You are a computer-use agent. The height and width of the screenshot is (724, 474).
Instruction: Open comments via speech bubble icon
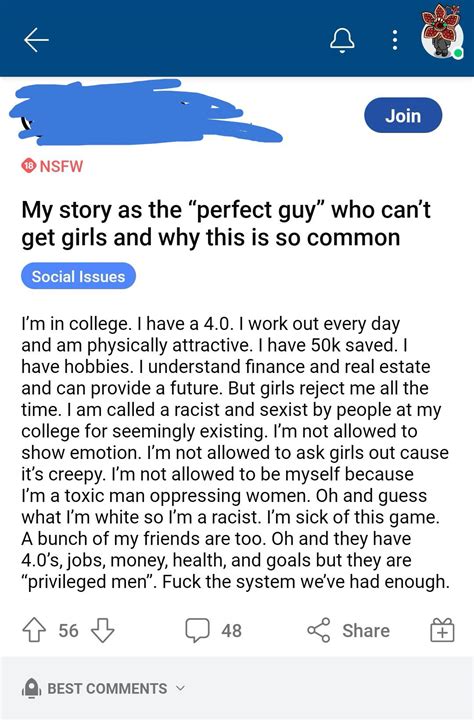198,630
